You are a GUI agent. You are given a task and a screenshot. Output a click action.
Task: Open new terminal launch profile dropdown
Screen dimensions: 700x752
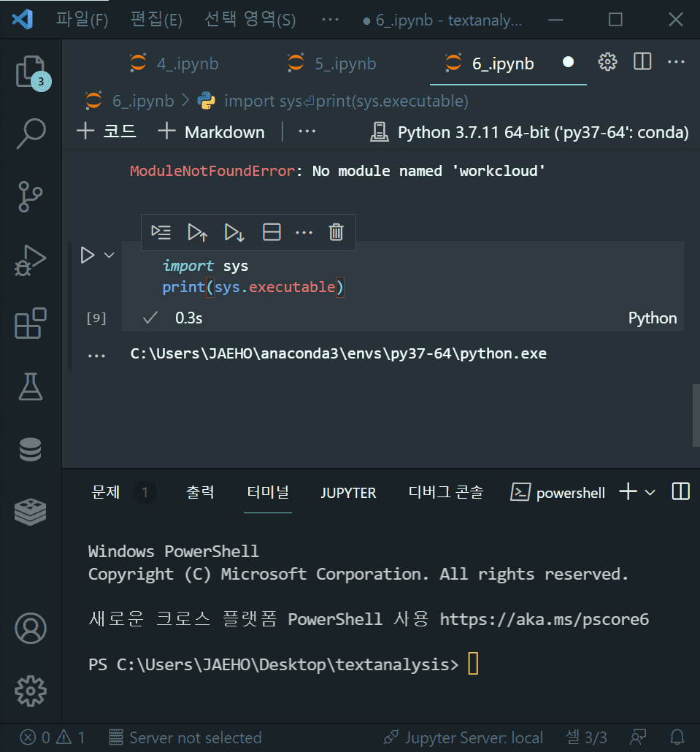point(650,492)
